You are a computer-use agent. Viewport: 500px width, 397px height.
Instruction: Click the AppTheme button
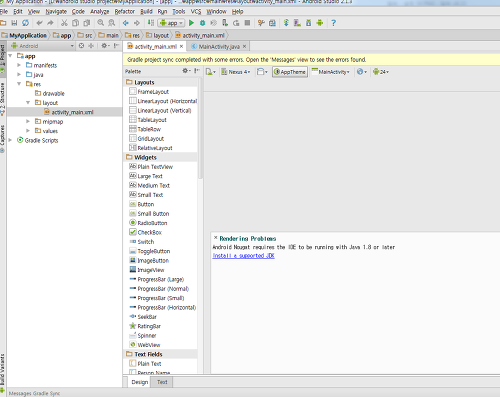click(290, 72)
